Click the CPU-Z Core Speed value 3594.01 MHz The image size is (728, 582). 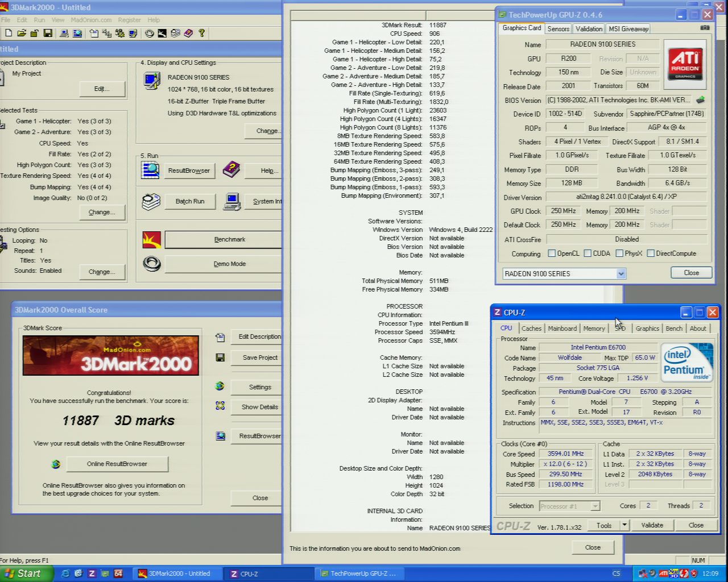pyautogui.click(x=565, y=454)
